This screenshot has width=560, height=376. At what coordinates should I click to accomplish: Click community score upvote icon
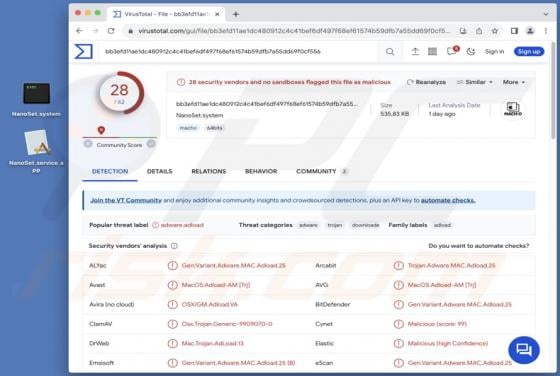coord(151,144)
